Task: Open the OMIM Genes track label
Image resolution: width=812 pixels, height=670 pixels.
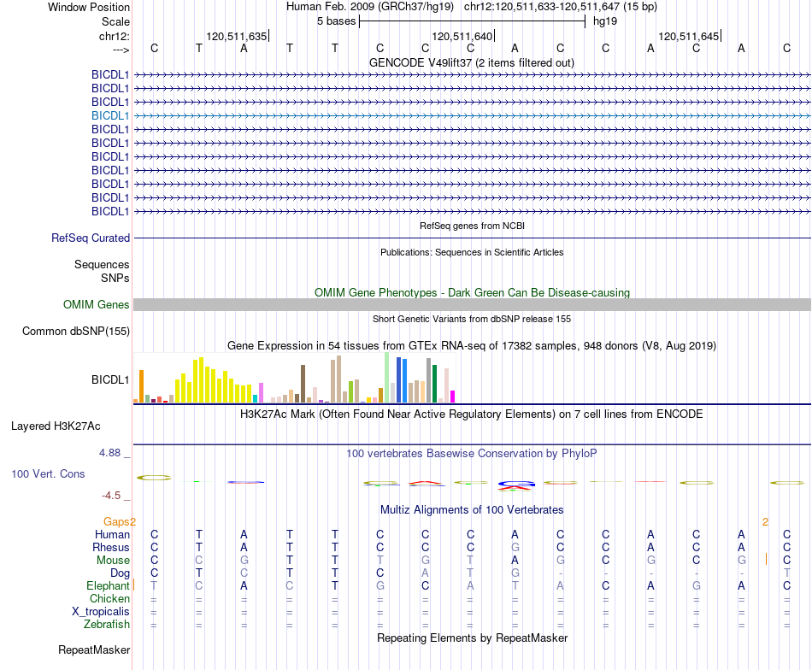Action: click(x=96, y=304)
